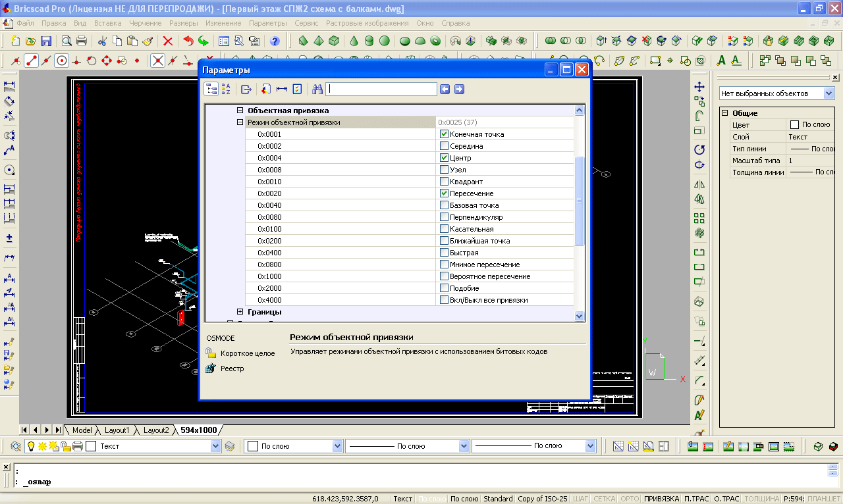Toggle ОРТО mode in the status bar

click(x=630, y=499)
